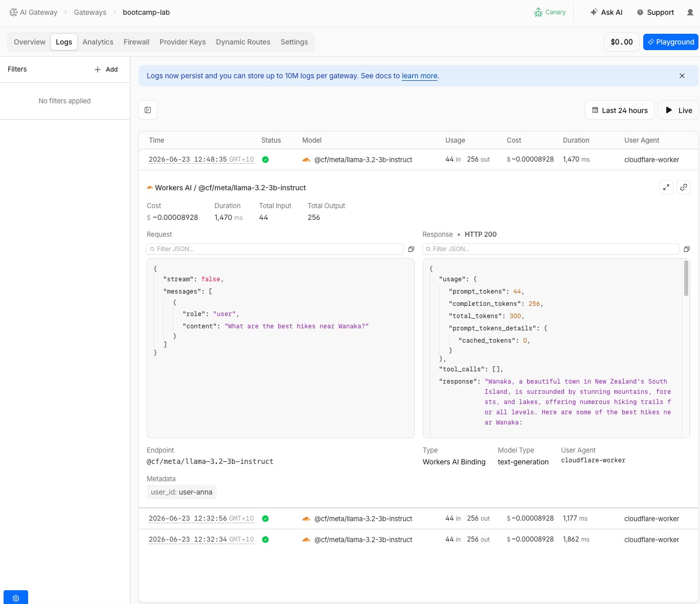Click the 1,862 ms duration value
Image resolution: width=700 pixels, height=604 pixels.
tap(576, 540)
